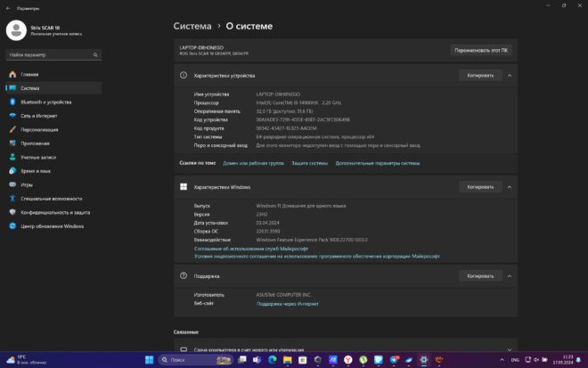Copy the Поддержка section
Image resolution: width=588 pixels, height=368 pixels.
(x=480, y=276)
